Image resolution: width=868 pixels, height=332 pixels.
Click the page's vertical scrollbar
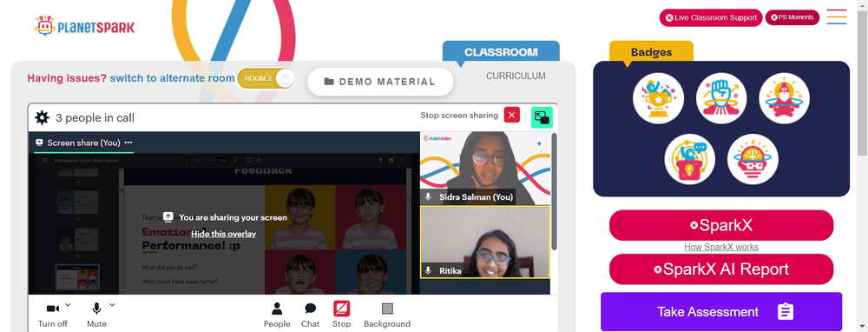click(863, 83)
